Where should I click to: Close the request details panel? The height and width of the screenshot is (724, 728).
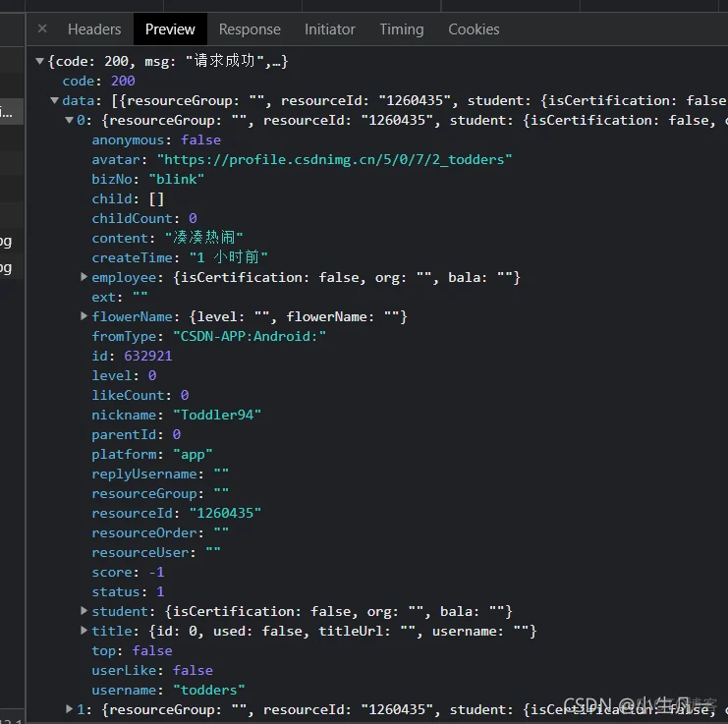coord(42,29)
